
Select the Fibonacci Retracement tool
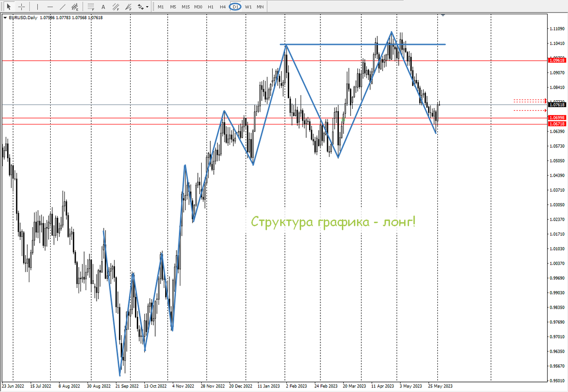(91, 7)
